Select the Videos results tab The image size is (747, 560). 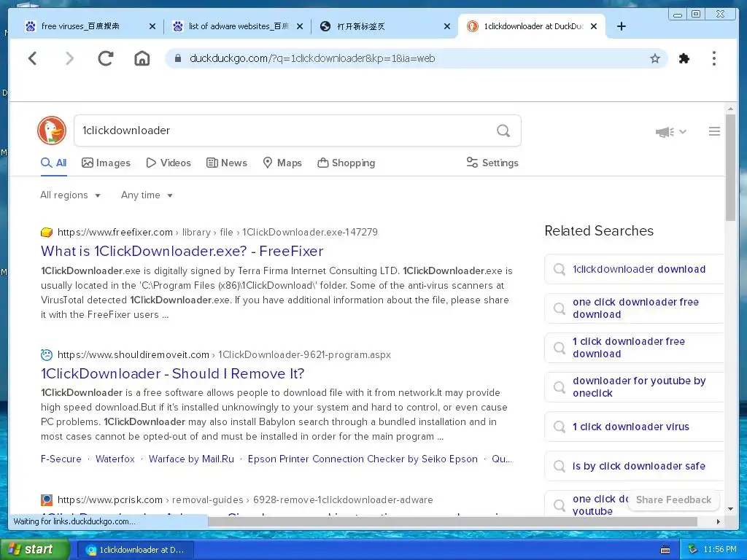click(x=169, y=163)
